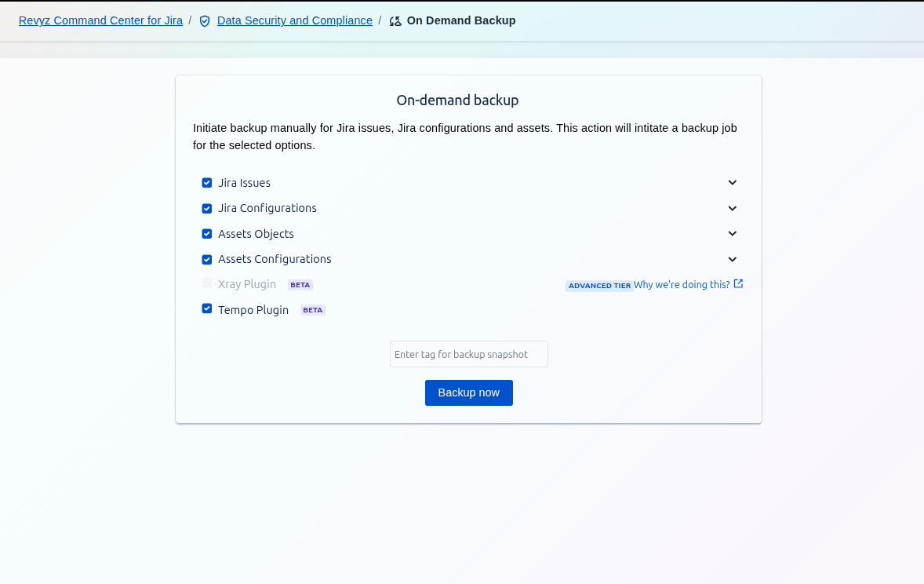Image resolution: width=924 pixels, height=584 pixels.
Task: Focus the backup snapshot tag input field
Action: (468, 354)
